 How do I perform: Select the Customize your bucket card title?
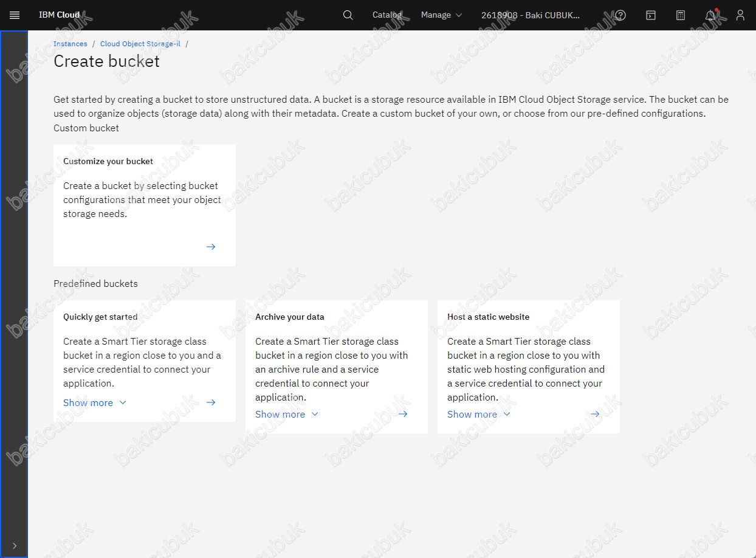[x=108, y=161]
